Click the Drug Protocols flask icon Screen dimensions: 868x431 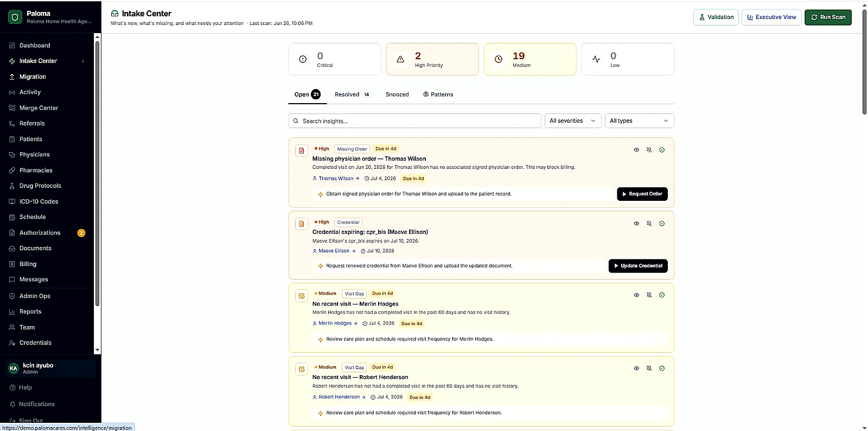point(12,186)
